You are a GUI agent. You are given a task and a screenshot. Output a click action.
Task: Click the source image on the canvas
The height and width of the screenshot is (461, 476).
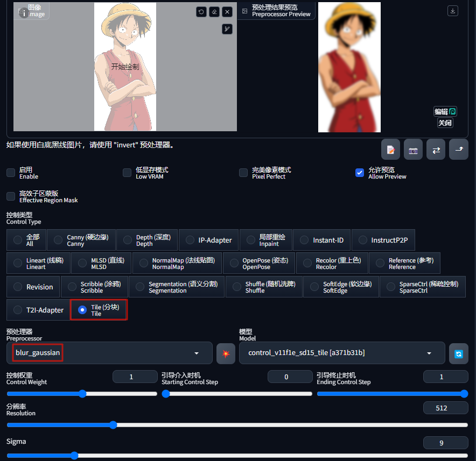pos(125,67)
